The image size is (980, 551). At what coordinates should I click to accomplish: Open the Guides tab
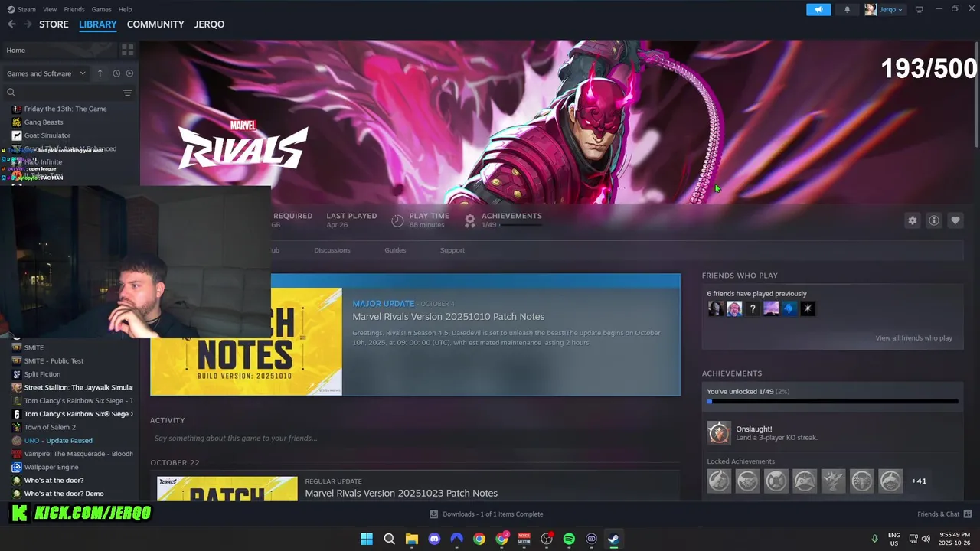click(x=395, y=250)
